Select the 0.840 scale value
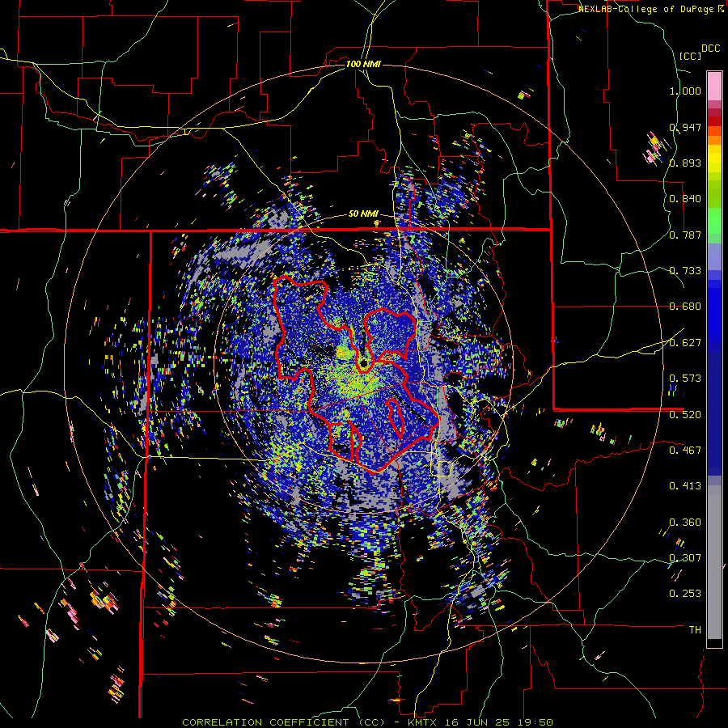This screenshot has width=728, height=728. pyautogui.click(x=685, y=199)
